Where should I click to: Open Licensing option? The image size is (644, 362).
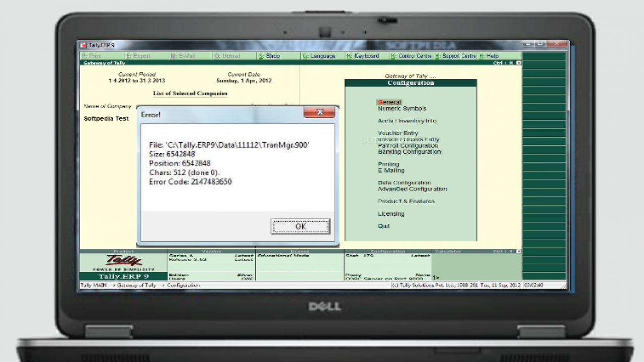tap(391, 214)
